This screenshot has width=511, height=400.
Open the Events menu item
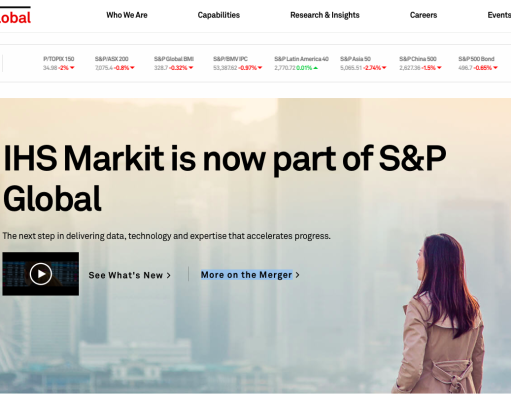coord(499,15)
